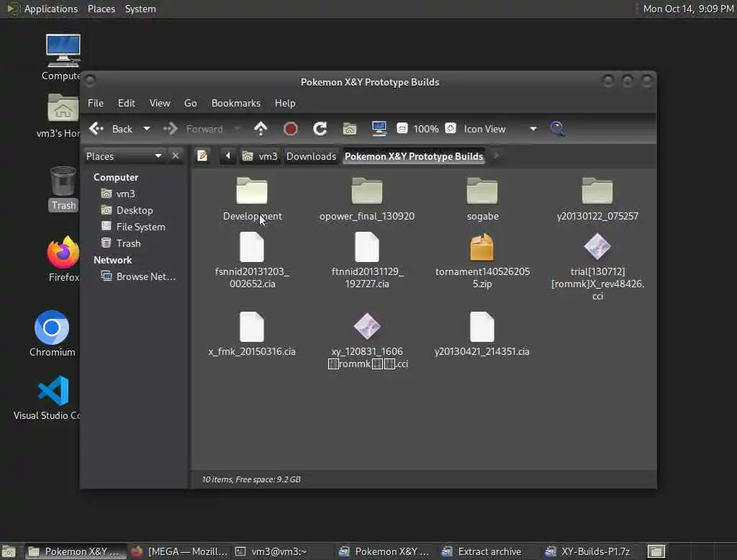Select the y20130421_214351.cia file
737x560 pixels.
pos(482,334)
